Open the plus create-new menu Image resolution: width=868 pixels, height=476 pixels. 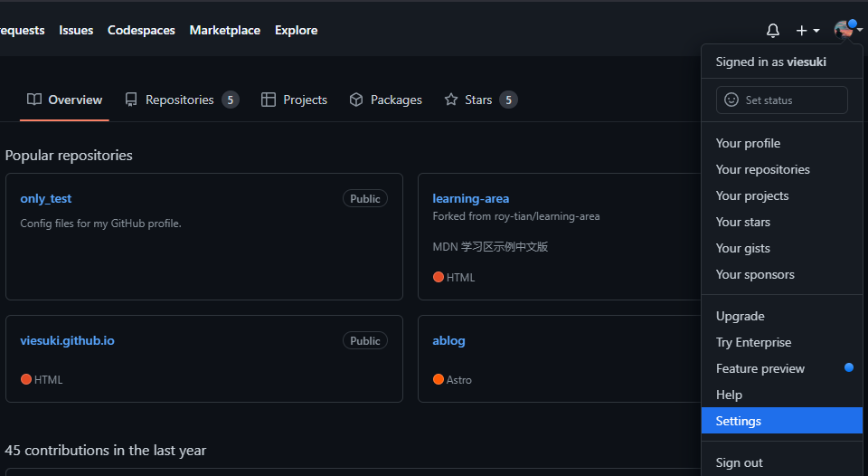coord(807,31)
